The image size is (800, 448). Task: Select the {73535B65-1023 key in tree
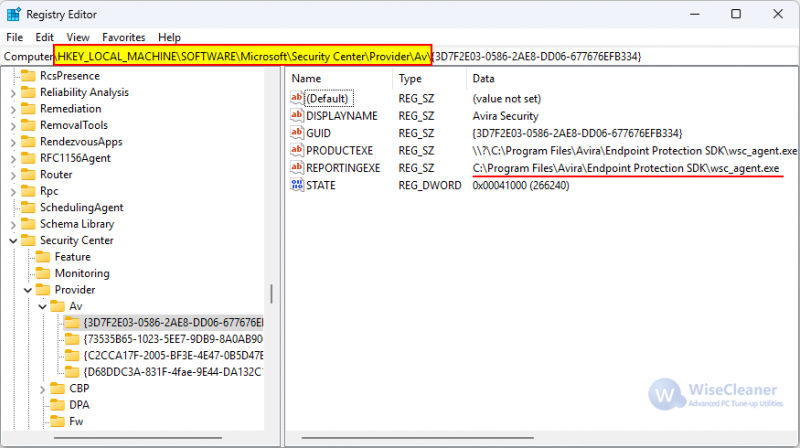point(173,339)
